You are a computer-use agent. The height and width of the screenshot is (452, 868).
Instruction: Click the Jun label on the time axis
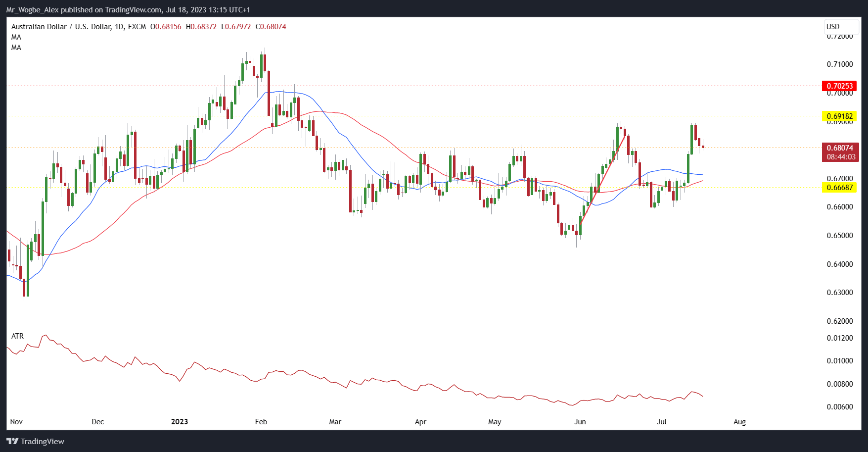pos(580,422)
